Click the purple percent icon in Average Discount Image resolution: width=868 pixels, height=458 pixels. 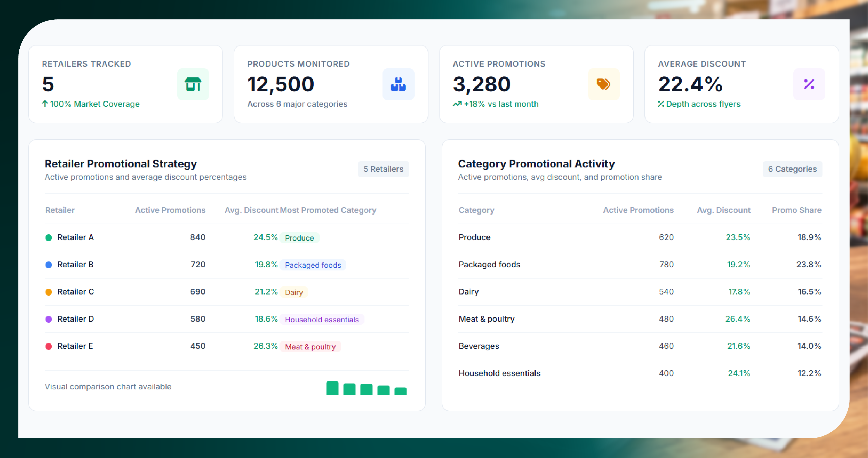point(809,84)
